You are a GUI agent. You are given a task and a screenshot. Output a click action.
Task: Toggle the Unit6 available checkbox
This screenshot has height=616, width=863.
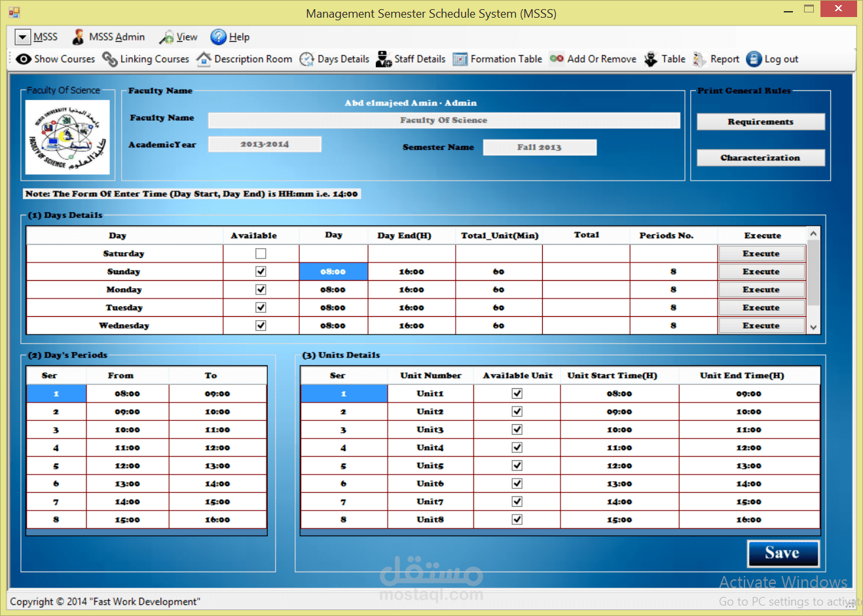click(x=517, y=484)
